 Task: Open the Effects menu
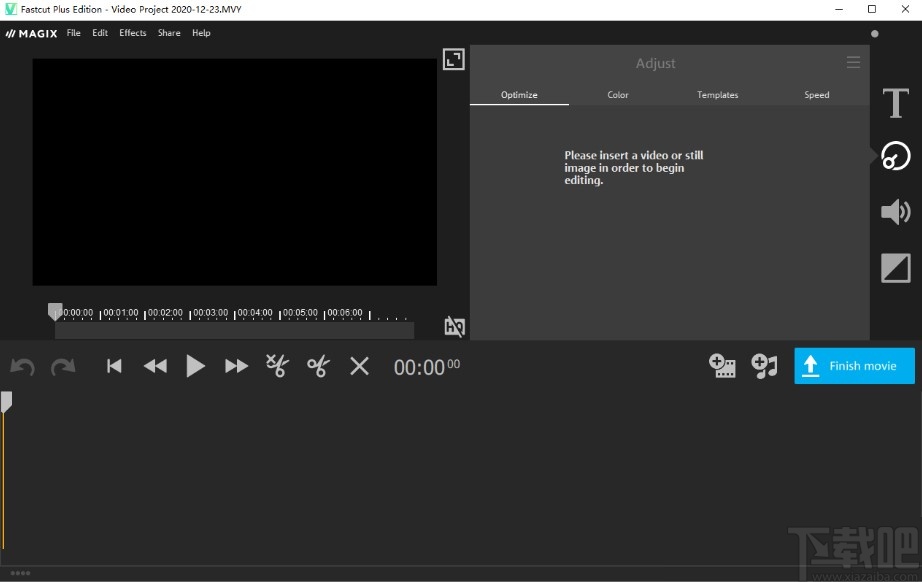pos(132,33)
